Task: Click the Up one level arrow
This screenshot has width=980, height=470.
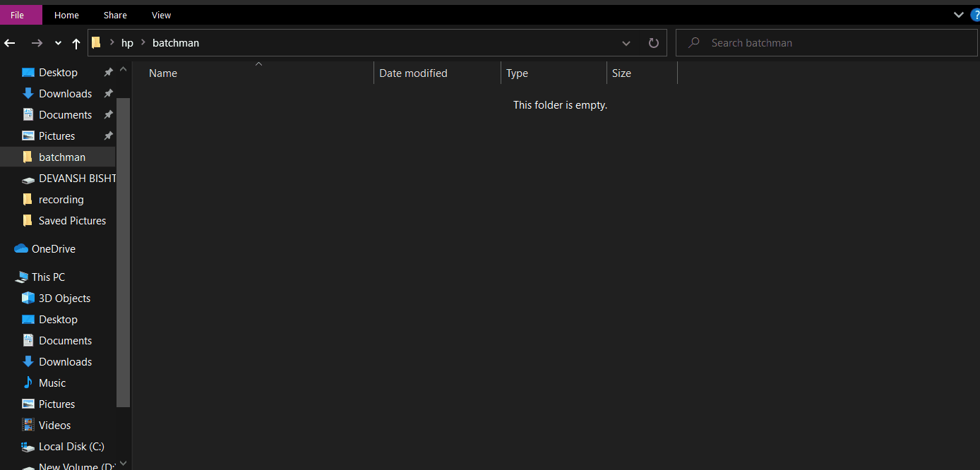Action: tap(76, 43)
